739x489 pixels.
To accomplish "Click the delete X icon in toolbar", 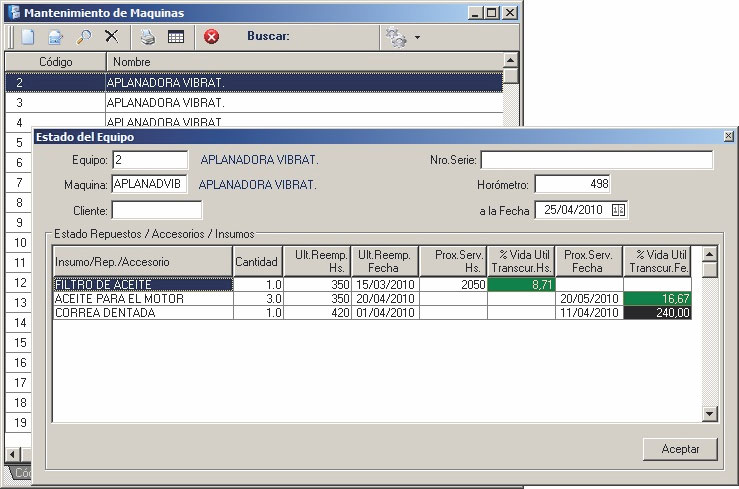I will (112, 37).
